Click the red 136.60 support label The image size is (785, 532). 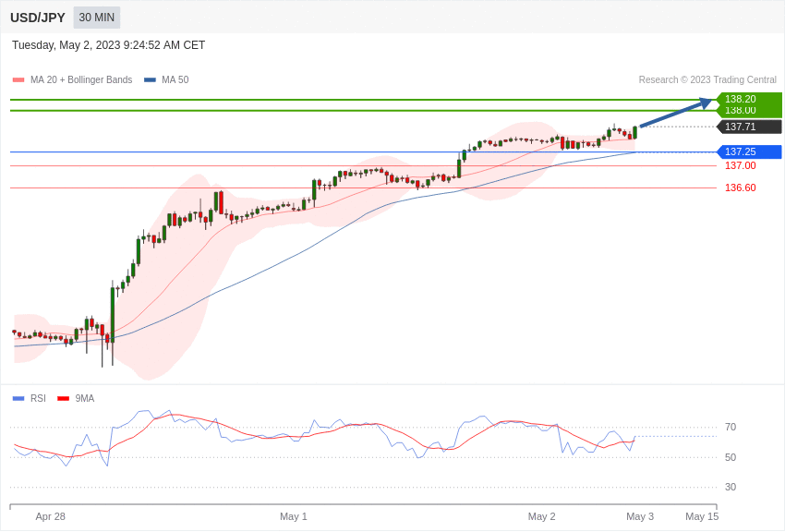click(x=740, y=187)
